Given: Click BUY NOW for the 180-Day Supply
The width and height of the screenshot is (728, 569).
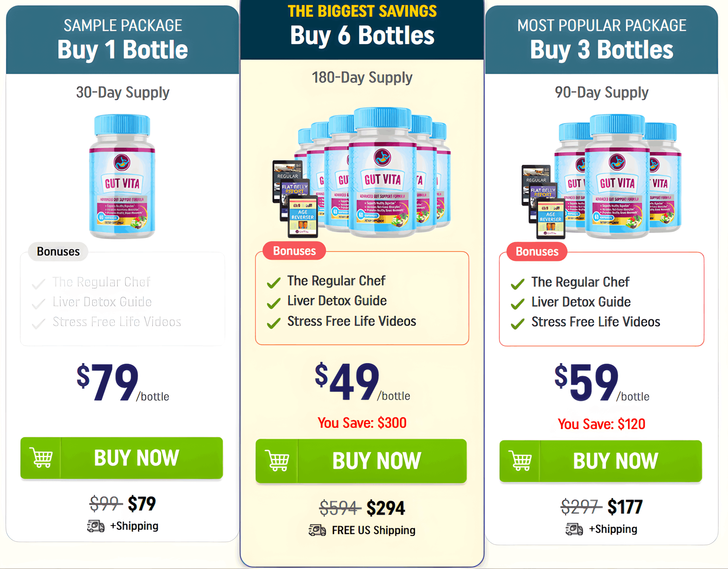Looking at the screenshot, I should [376, 461].
